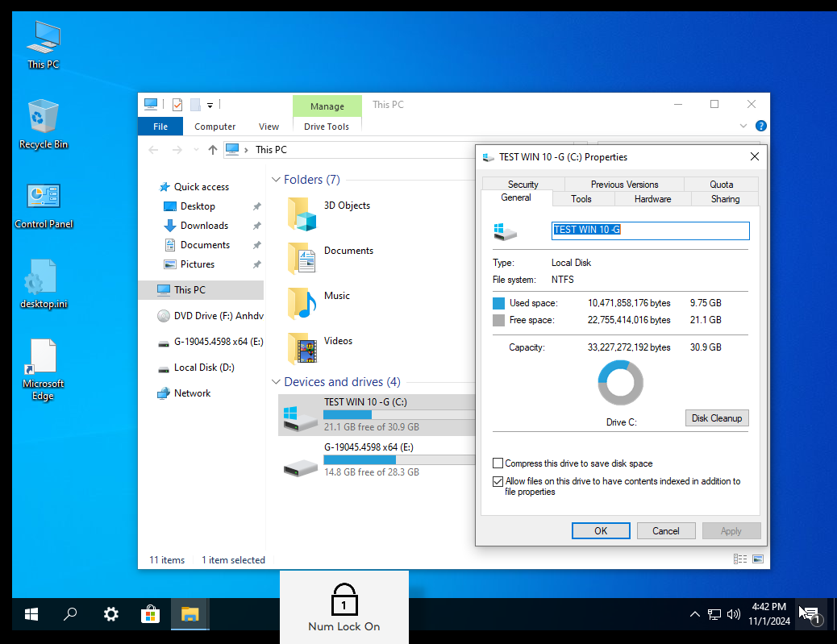837x644 pixels.
Task: Switch to large icons view layout icon
Action: pyautogui.click(x=757, y=559)
